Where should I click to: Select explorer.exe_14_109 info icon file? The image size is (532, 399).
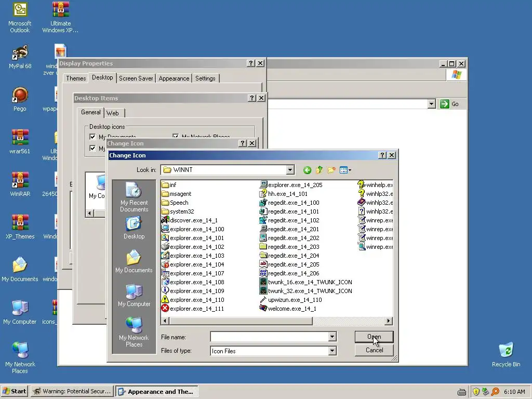(x=193, y=291)
